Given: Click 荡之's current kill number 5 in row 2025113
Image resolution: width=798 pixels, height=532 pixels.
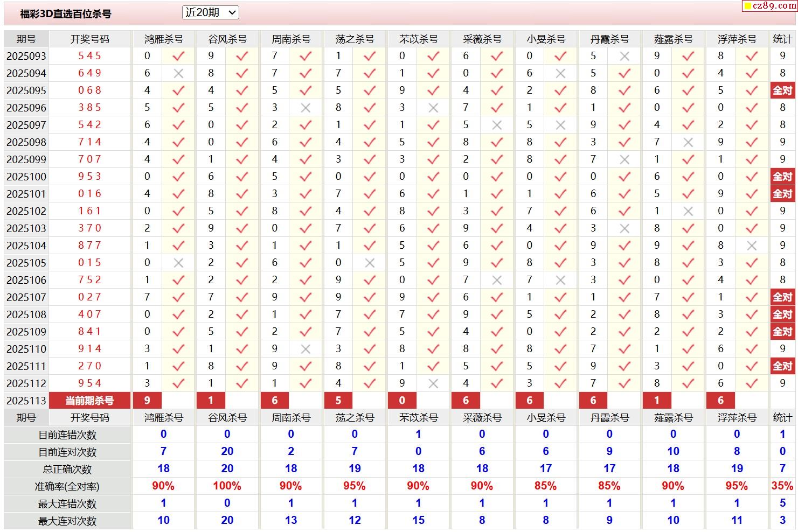Looking at the screenshot, I should click(338, 401).
